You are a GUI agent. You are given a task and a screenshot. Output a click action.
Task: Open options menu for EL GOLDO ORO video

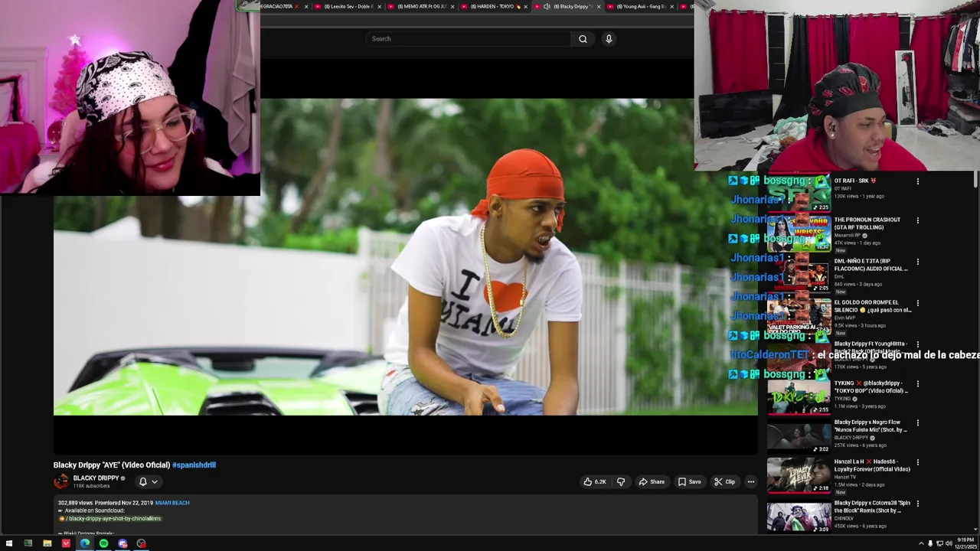(917, 303)
